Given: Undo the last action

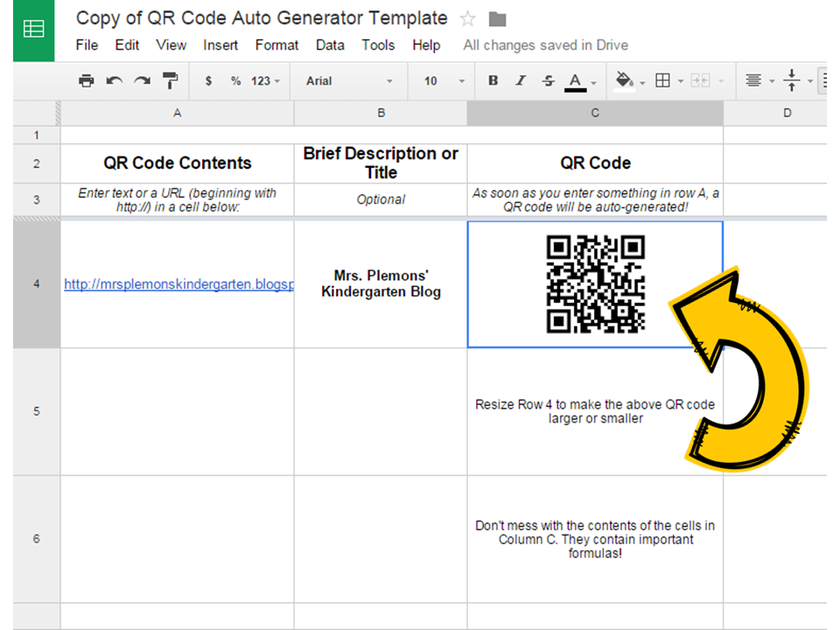Looking at the screenshot, I should coord(114,80).
